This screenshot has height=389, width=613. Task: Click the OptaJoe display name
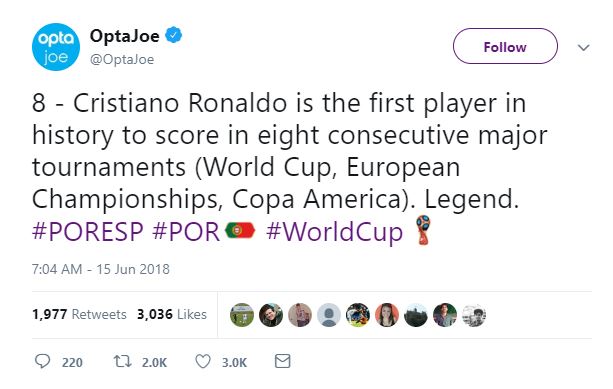(125, 36)
